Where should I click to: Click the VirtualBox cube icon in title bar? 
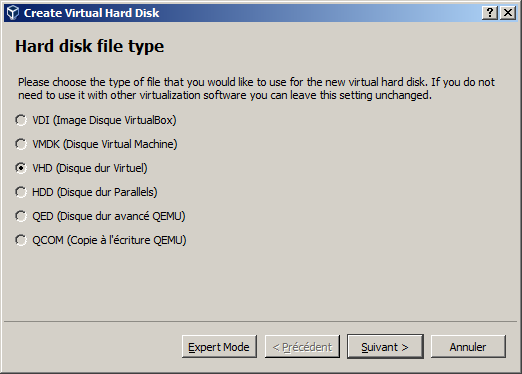[x=13, y=13]
